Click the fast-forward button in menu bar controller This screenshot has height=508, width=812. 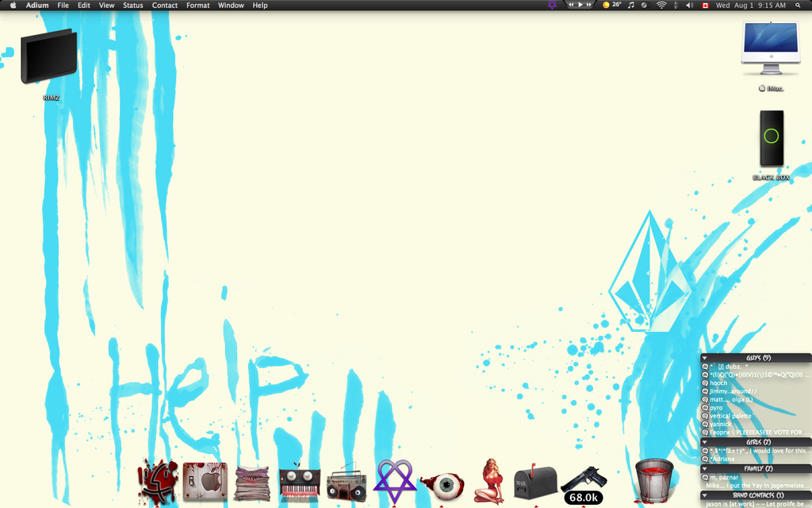click(588, 5)
